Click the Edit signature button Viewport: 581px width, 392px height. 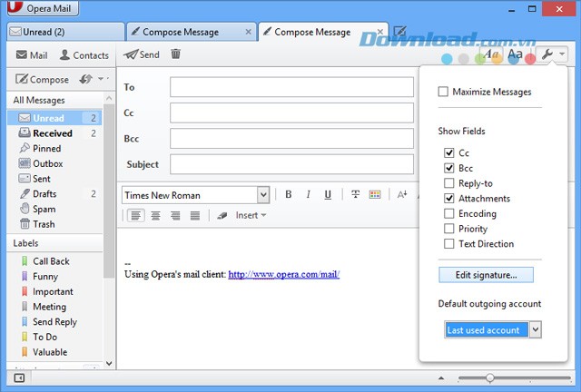pyautogui.click(x=487, y=275)
